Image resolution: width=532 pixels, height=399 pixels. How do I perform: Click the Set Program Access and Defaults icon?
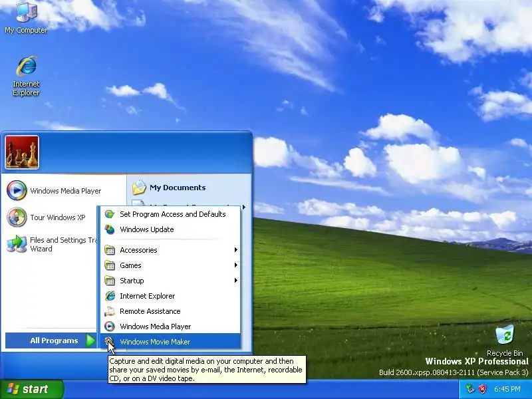click(110, 214)
